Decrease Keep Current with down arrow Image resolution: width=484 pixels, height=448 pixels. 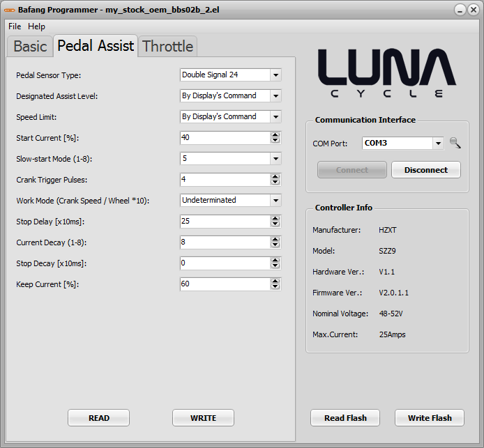[275, 287]
